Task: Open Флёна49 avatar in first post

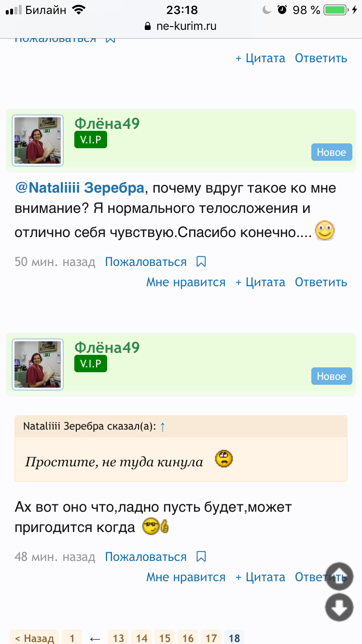Action: click(38, 140)
